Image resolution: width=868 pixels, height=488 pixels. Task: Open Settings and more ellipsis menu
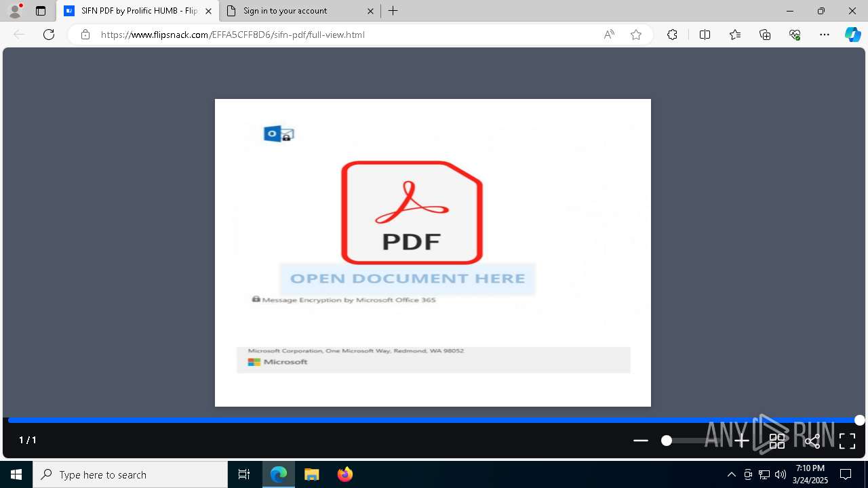pyautogui.click(x=825, y=35)
